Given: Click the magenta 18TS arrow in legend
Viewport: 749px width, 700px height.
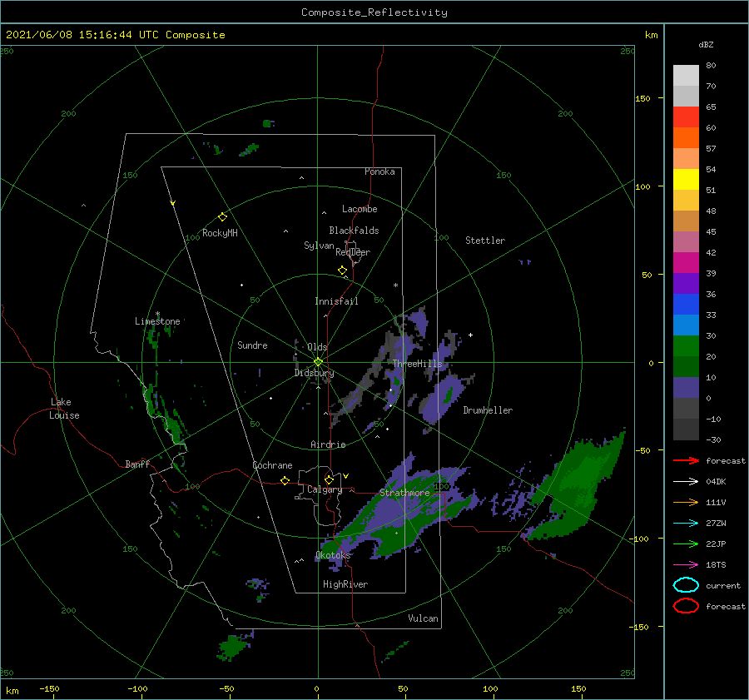Looking at the screenshot, I should click(x=686, y=565).
